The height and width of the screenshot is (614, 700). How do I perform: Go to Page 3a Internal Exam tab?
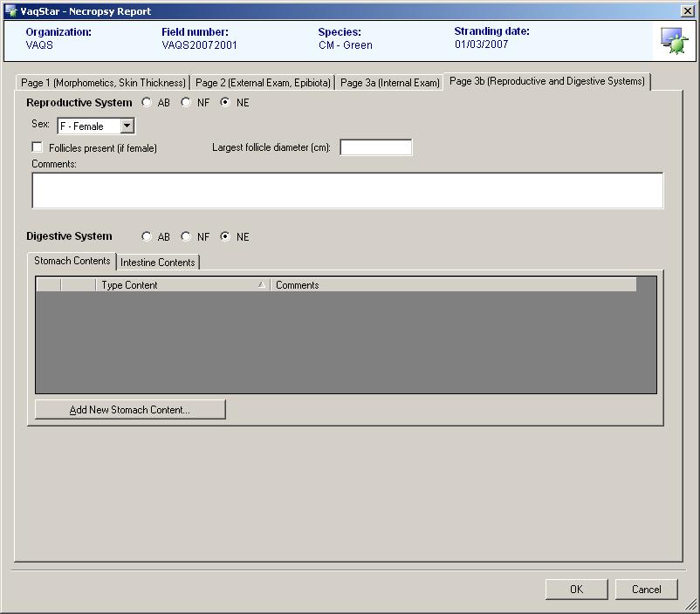pyautogui.click(x=389, y=83)
